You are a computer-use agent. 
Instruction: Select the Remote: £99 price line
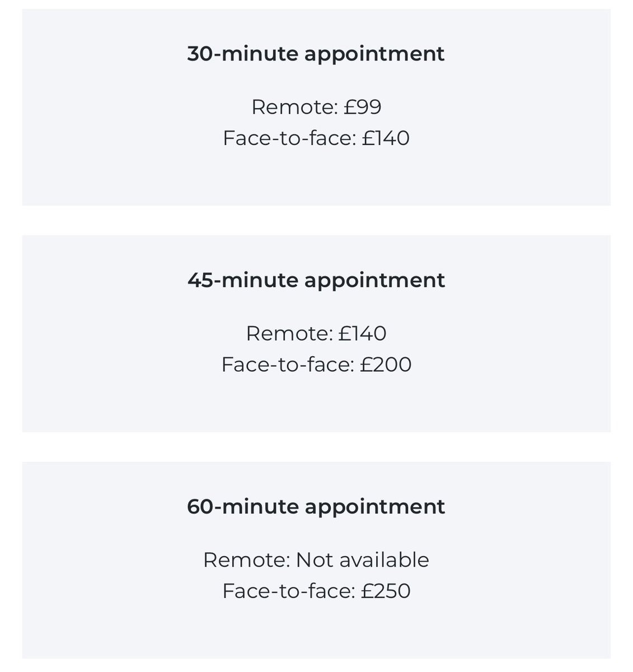(x=316, y=107)
